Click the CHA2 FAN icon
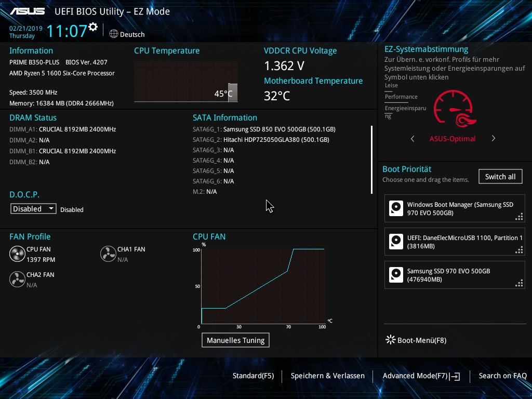The height and width of the screenshot is (399, 532). 17,280
